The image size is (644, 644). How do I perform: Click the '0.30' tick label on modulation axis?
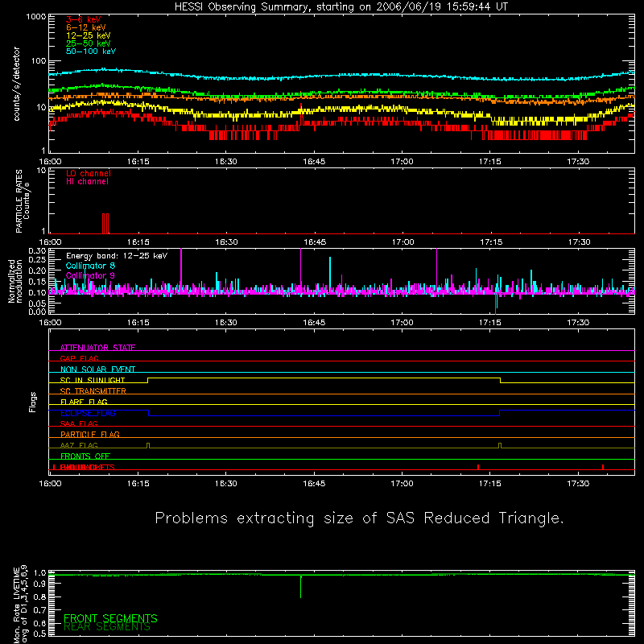coord(37,250)
